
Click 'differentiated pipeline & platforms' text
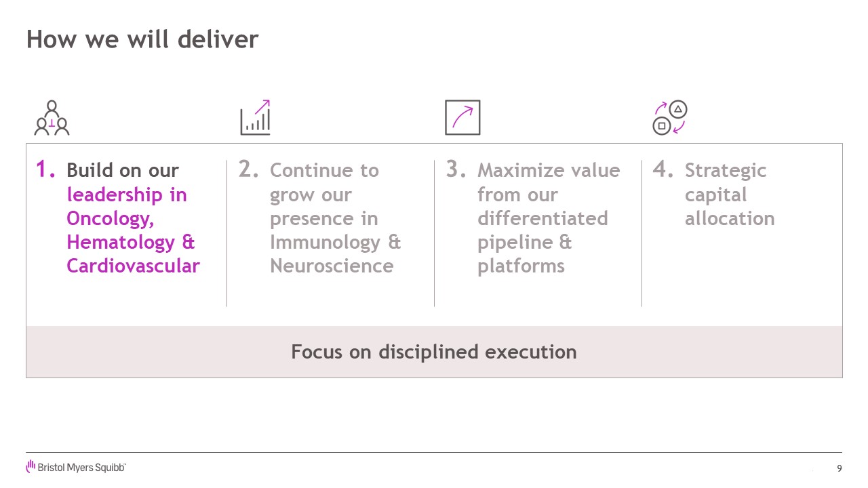[x=542, y=242]
